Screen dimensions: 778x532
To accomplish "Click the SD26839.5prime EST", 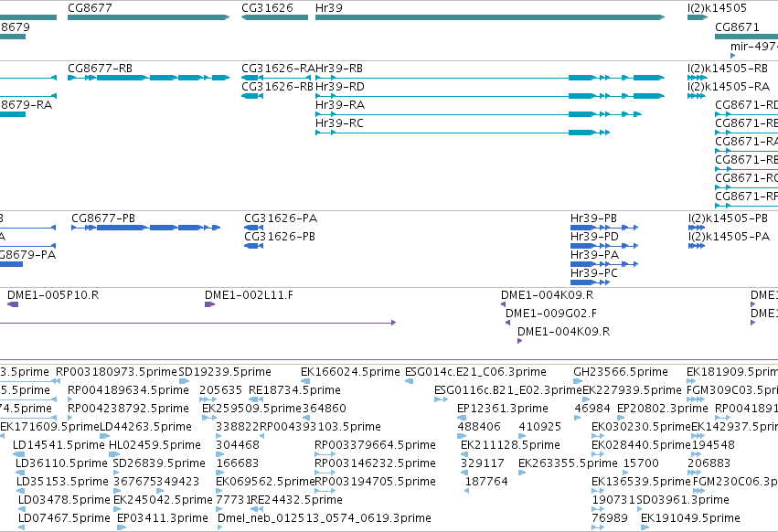I will (159, 464).
